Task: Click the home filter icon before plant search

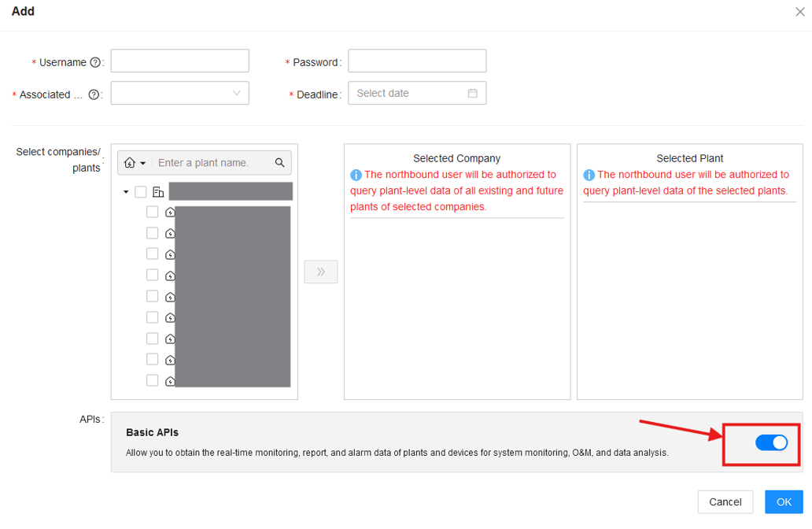Action: point(129,163)
